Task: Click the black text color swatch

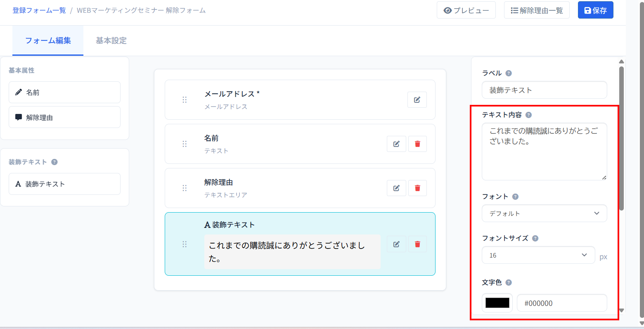Action: click(x=497, y=303)
